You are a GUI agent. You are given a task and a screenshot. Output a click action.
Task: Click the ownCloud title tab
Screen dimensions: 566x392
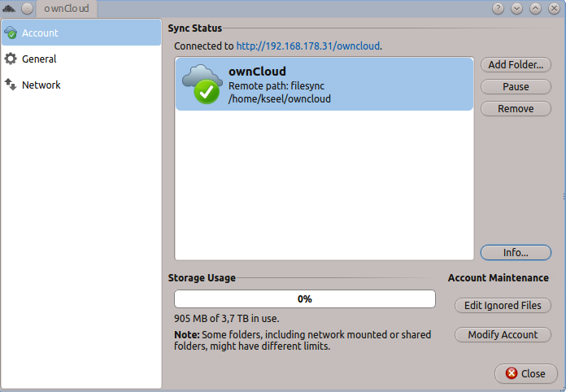click(x=67, y=9)
